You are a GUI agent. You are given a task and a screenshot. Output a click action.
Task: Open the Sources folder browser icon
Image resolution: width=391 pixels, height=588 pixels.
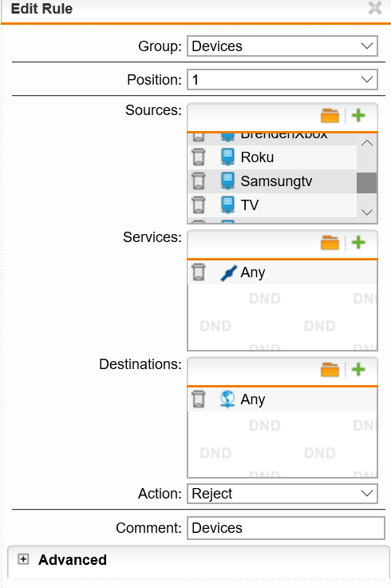330,116
